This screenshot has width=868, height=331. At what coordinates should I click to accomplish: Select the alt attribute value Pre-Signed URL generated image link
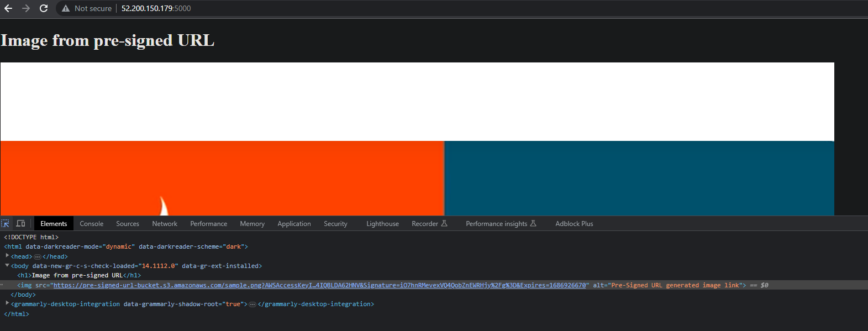click(675, 285)
